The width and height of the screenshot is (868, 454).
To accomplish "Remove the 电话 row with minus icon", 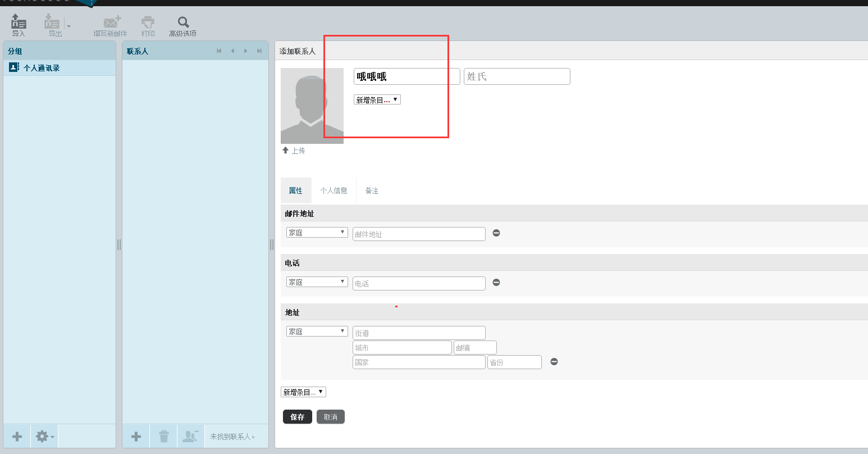I will [x=496, y=283].
